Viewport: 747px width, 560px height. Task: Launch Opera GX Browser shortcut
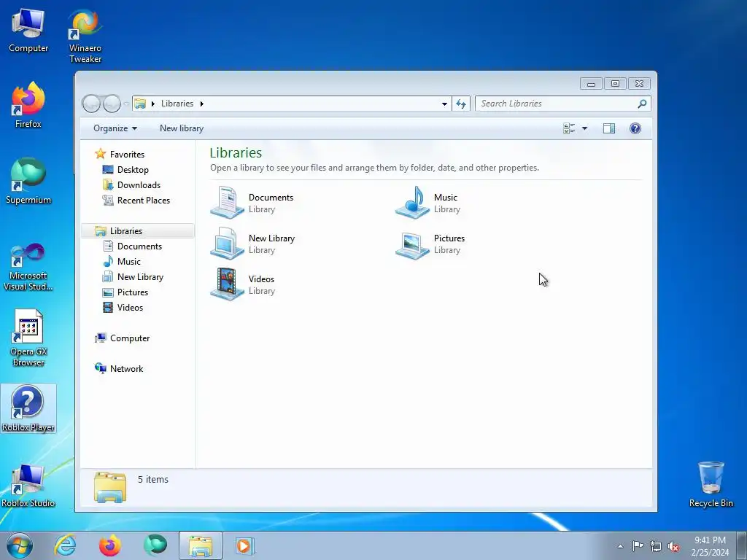pos(28,338)
